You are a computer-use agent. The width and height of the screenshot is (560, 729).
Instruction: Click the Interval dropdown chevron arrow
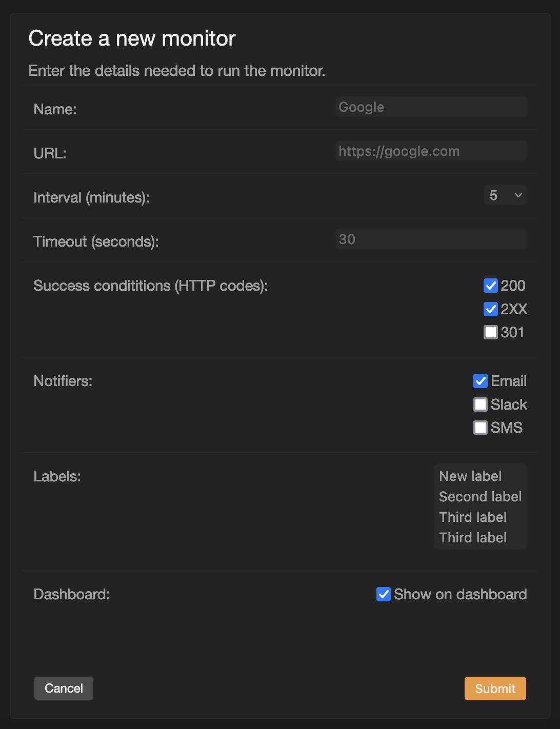click(518, 195)
